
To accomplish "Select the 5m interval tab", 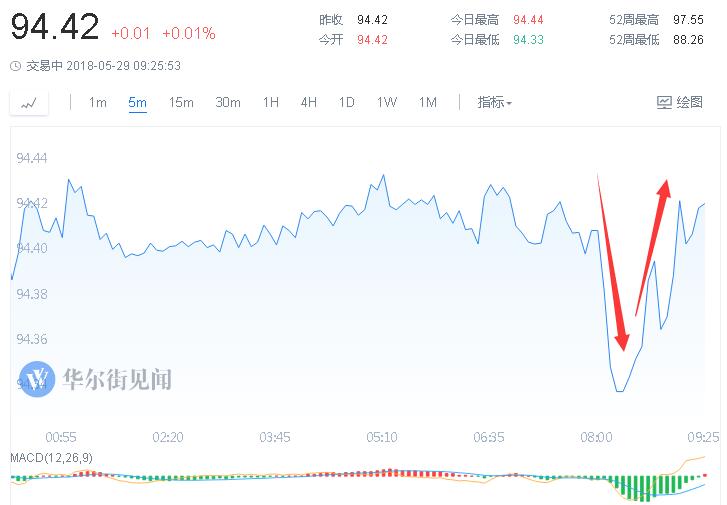I will coord(137,102).
